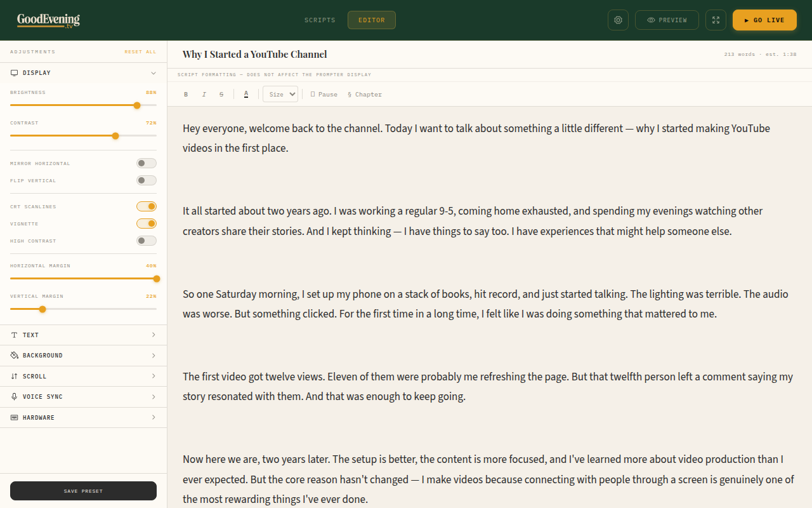This screenshot has height=508, width=812.
Task: Click the Voice Sync microphone icon
Action: pos(14,396)
